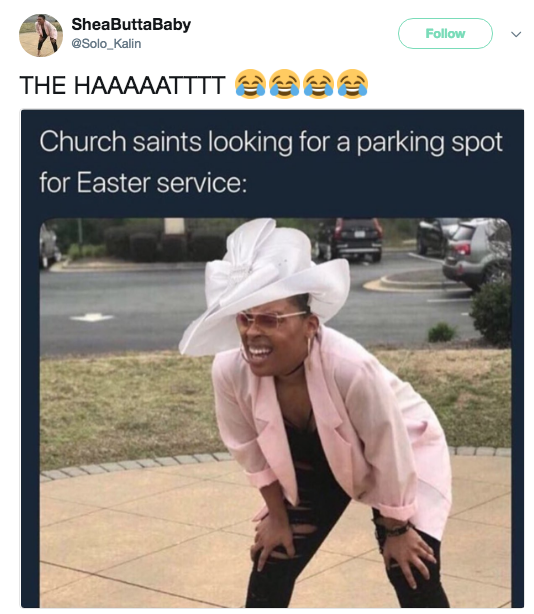534x614 pixels.
Task: Click the Church saints caption line
Action: click(x=271, y=142)
